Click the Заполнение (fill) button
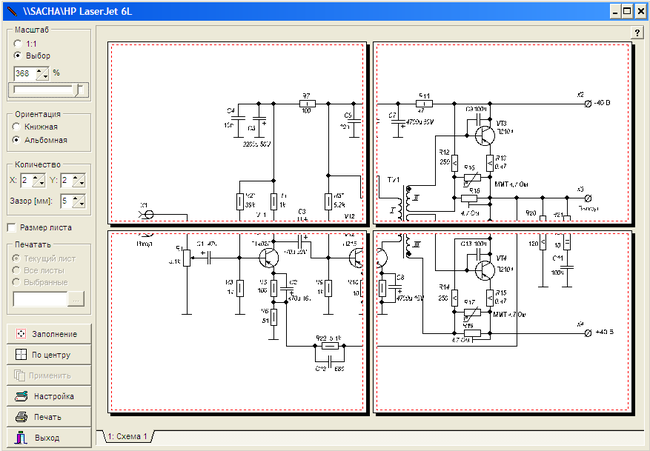The height and width of the screenshot is (451, 650). click(x=49, y=335)
